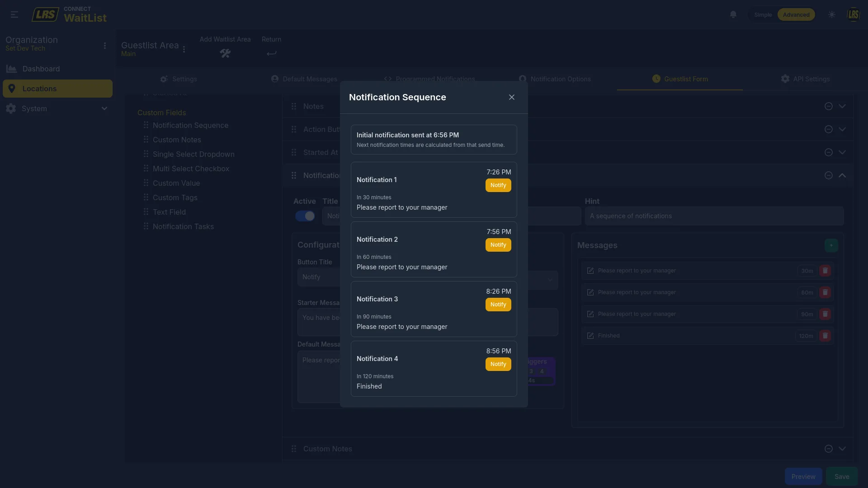Close the Notification Sequence dialog

point(512,97)
